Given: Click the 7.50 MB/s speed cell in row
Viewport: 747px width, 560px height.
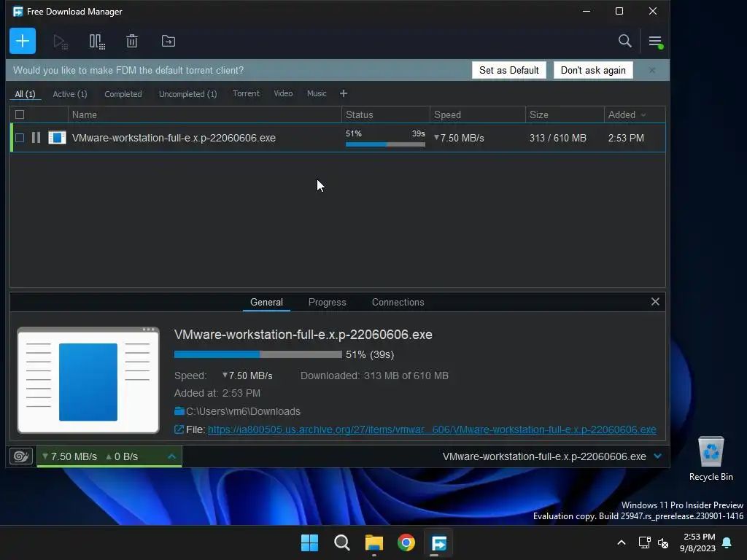Looking at the screenshot, I should tap(460, 138).
